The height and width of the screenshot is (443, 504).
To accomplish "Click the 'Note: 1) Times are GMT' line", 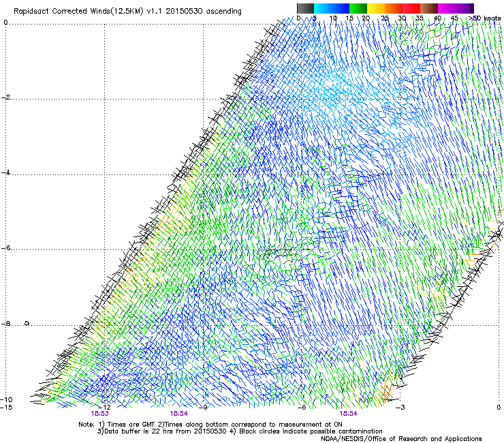I will [x=210, y=425].
